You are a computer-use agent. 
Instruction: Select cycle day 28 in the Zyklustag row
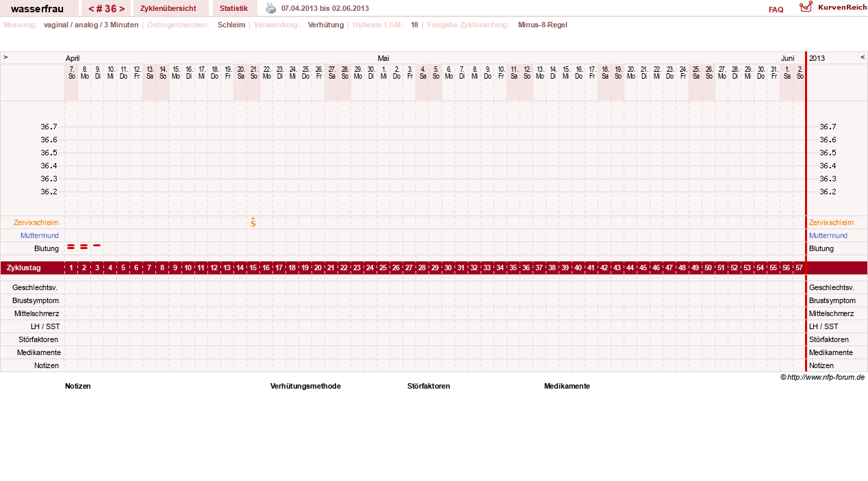[422, 268]
